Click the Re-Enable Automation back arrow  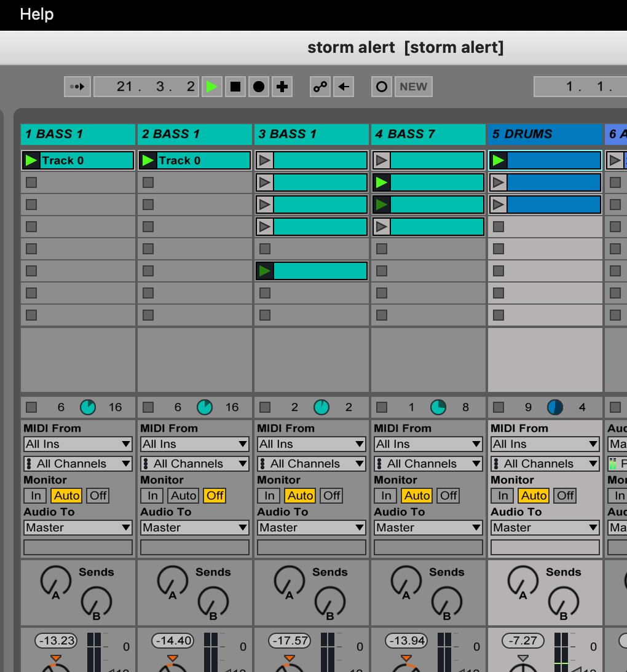tap(344, 87)
